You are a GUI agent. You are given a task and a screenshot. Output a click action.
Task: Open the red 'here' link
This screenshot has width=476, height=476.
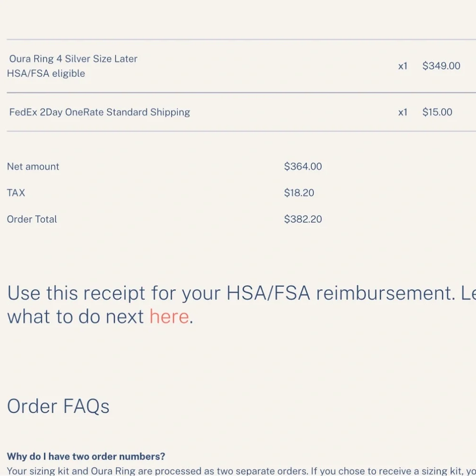click(169, 317)
